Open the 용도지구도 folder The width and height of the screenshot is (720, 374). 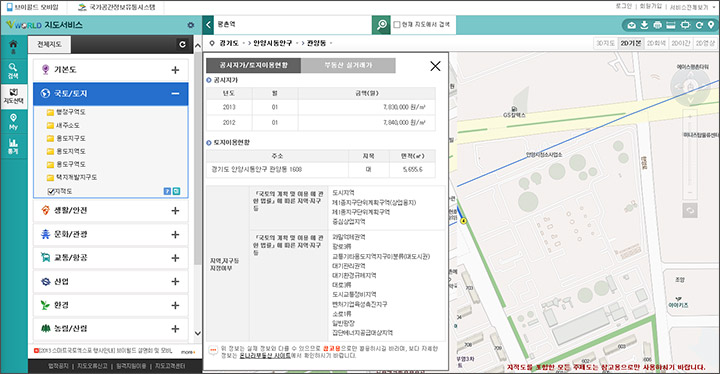point(66,138)
